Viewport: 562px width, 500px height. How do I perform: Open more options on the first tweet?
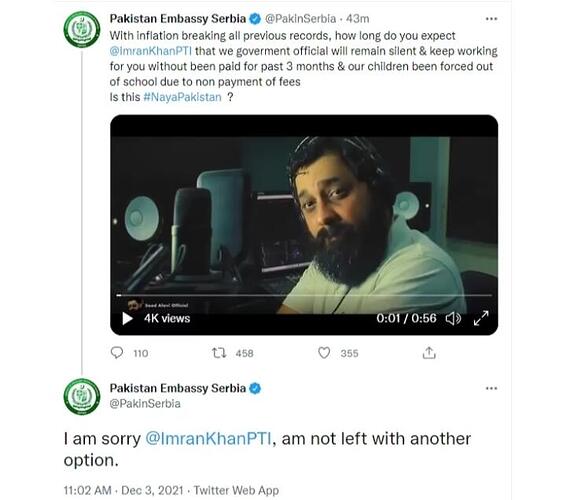tap(491, 19)
